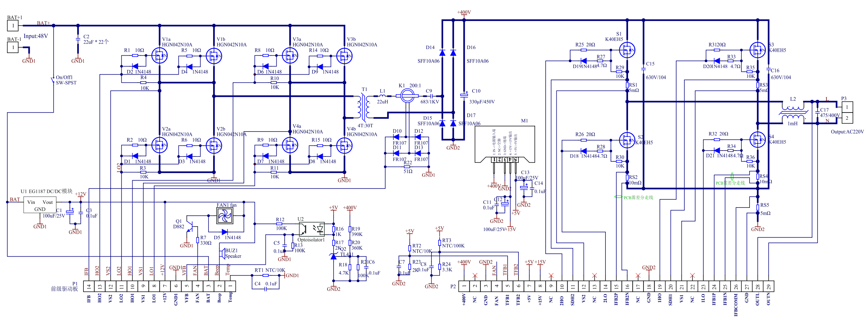Click the V1a MOSFET symbol

159,56
